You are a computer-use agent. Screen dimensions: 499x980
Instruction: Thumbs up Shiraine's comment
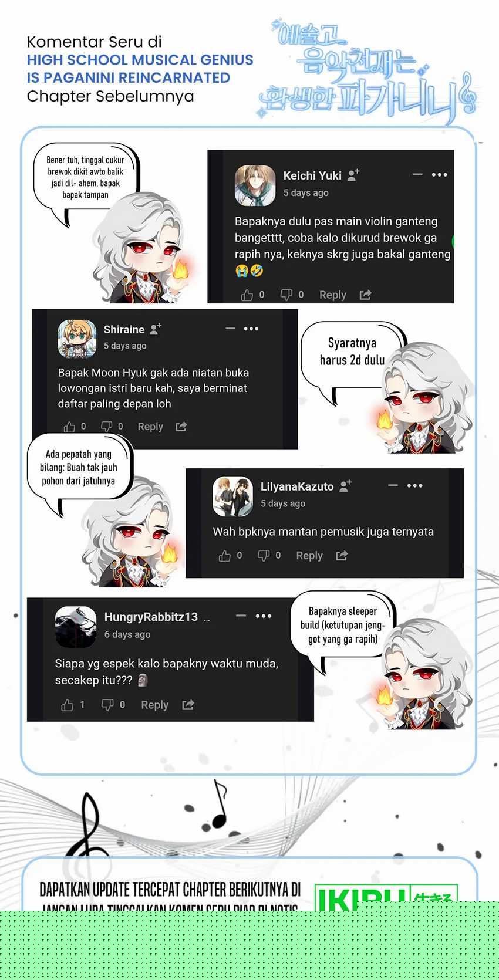69,427
